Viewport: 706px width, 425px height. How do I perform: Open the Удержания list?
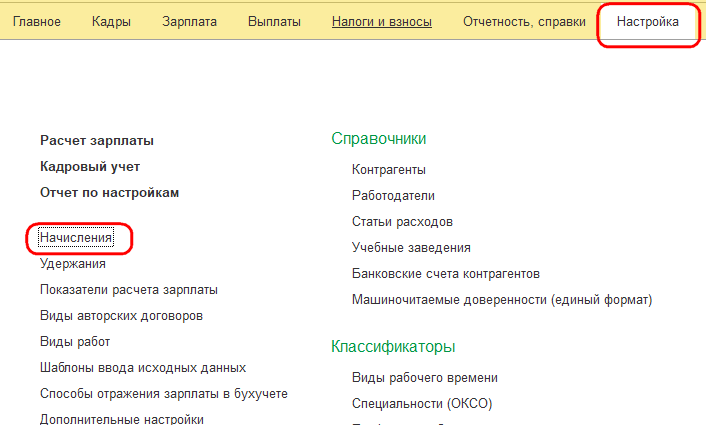[x=73, y=264]
